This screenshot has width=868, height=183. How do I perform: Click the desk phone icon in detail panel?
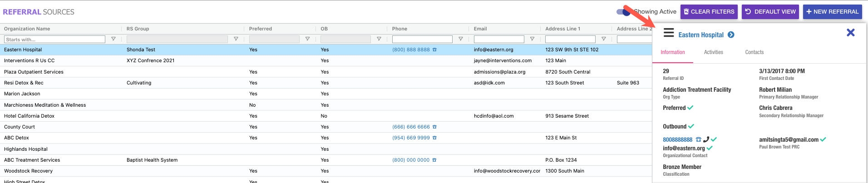tap(698, 140)
